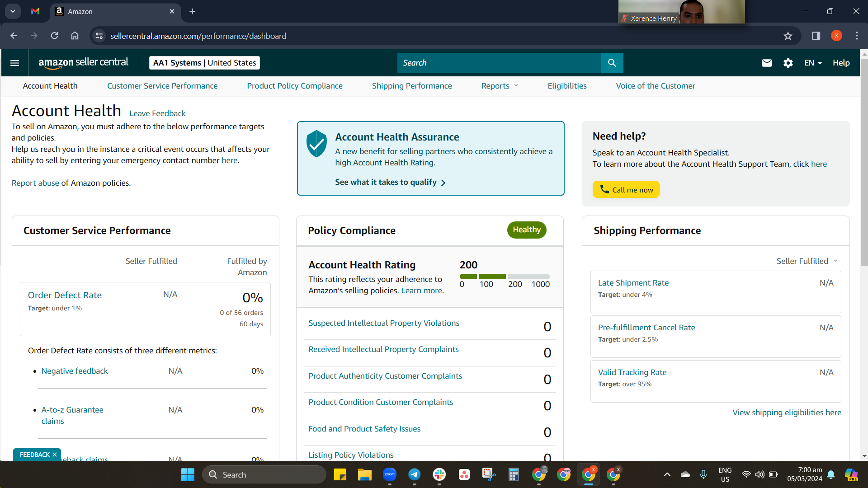Open A-to-z Guarantee claims link
This screenshot has width=868, height=488.
pyautogui.click(x=72, y=415)
